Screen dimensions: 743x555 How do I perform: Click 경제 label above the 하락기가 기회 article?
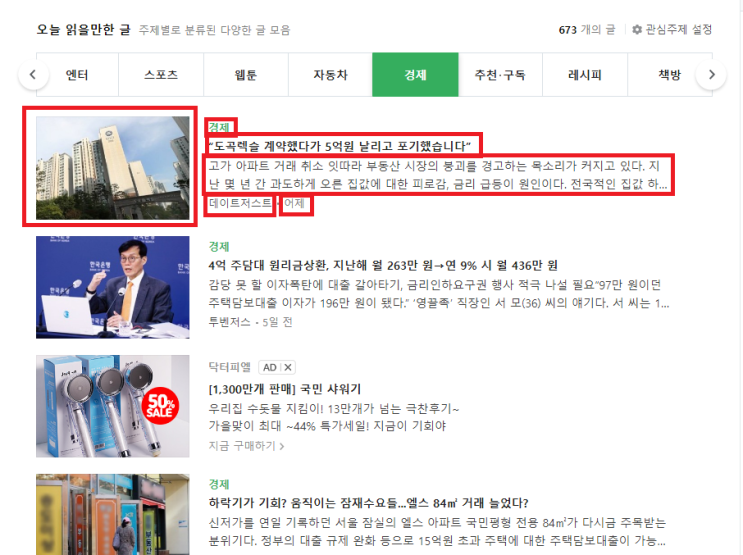point(219,484)
